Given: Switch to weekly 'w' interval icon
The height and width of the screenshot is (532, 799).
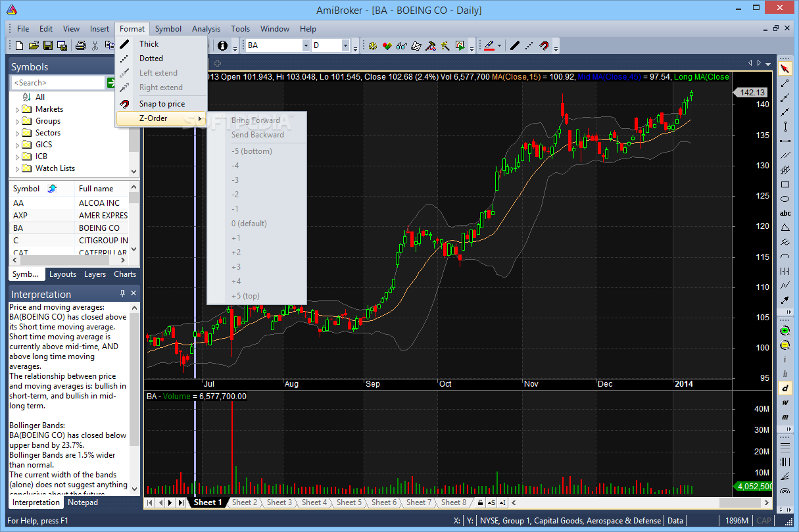Looking at the screenshot, I should [x=785, y=402].
